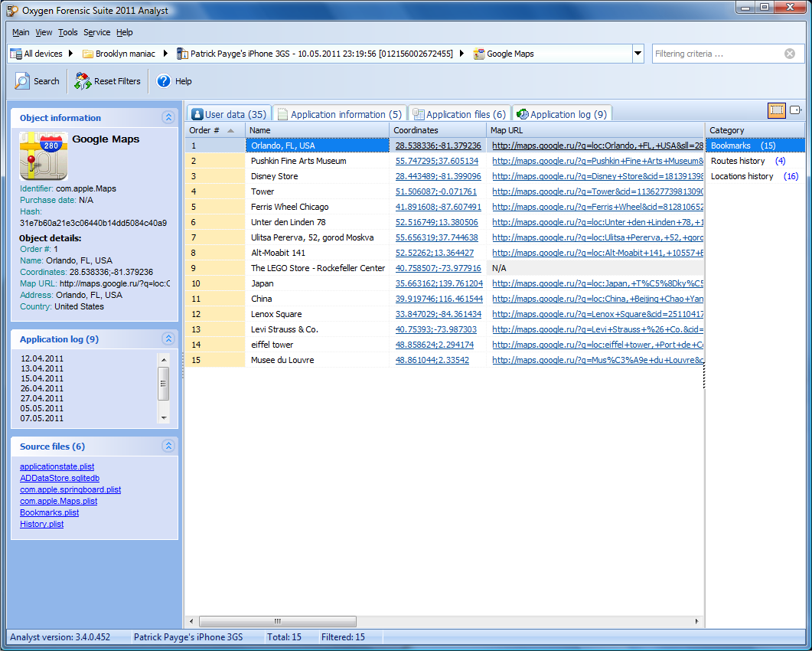
Task: Open the Bookmarks.plist source file link
Action: pyautogui.click(x=49, y=512)
